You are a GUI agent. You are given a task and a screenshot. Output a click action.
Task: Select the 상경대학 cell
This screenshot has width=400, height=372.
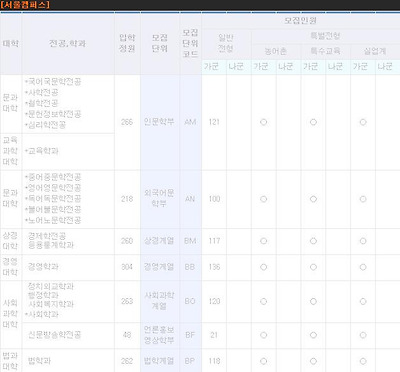coord(10,241)
